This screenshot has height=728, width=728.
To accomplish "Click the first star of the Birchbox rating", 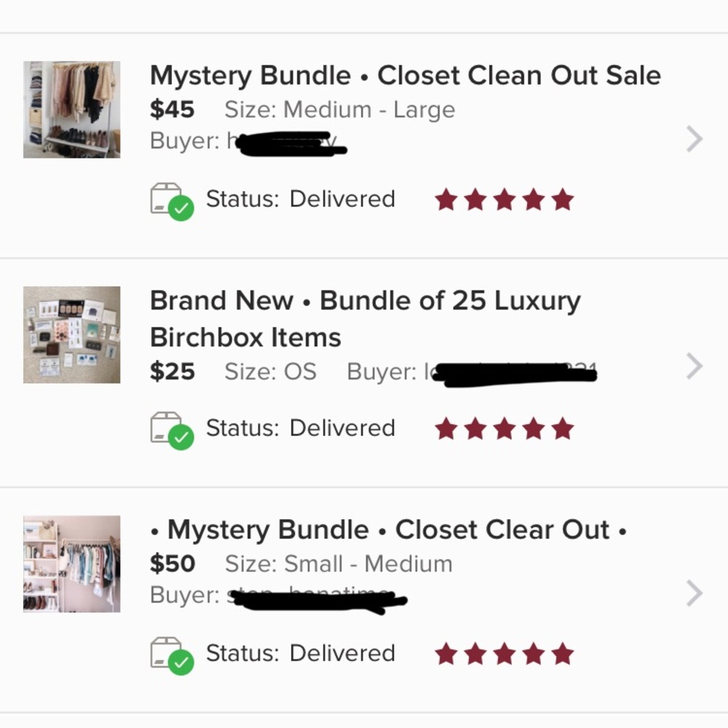I will point(447,428).
